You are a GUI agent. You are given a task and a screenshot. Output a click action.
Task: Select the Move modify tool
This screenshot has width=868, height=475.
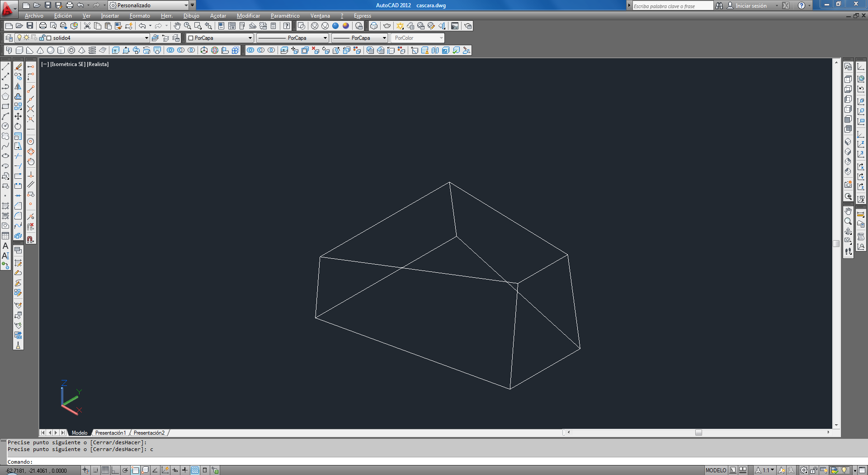pyautogui.click(x=18, y=116)
